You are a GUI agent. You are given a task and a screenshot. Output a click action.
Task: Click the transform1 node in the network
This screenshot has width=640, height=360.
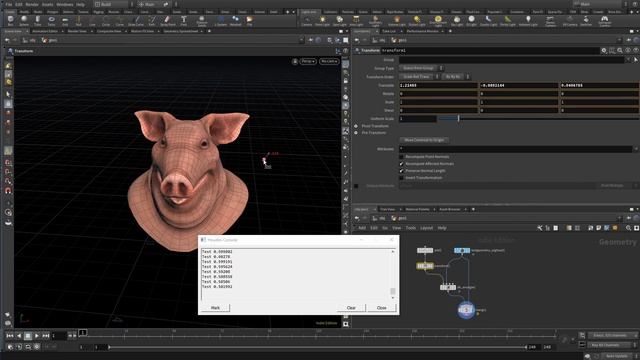point(425,266)
